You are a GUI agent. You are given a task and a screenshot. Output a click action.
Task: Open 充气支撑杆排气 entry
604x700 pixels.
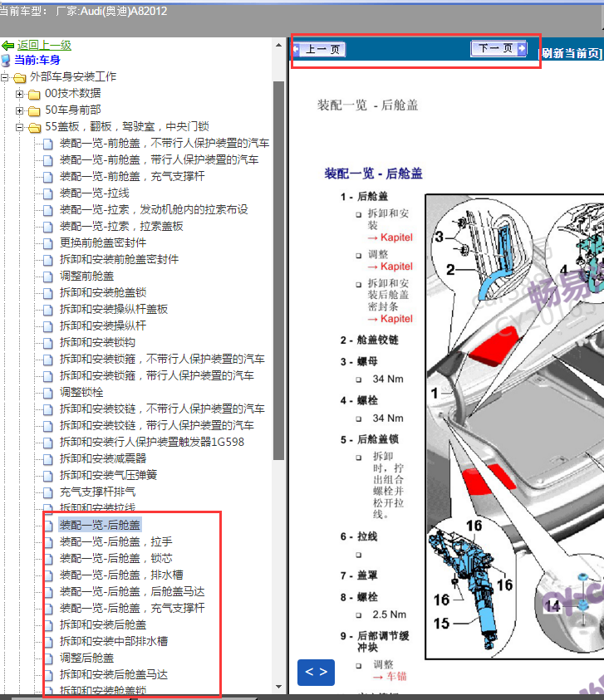coord(97,492)
